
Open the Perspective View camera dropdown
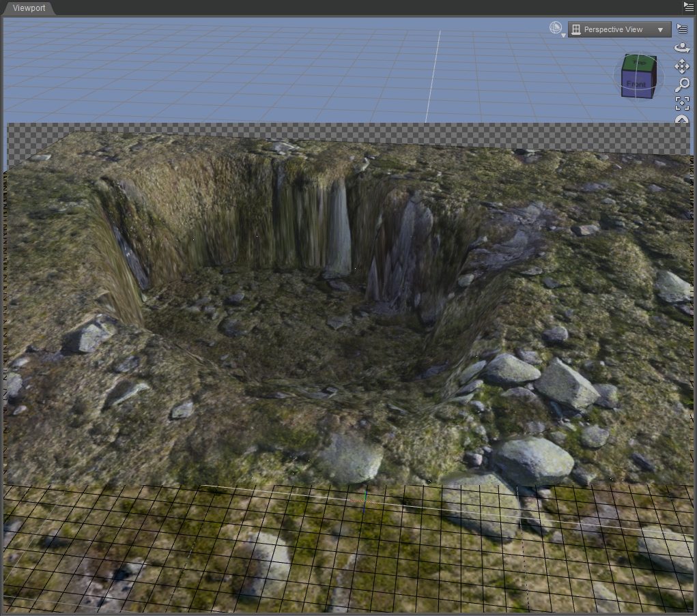[x=619, y=29]
